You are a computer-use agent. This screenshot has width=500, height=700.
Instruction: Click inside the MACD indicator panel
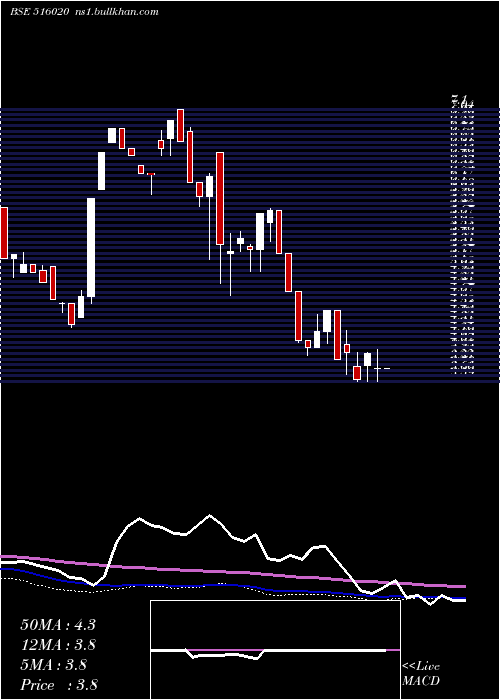(x=275, y=650)
